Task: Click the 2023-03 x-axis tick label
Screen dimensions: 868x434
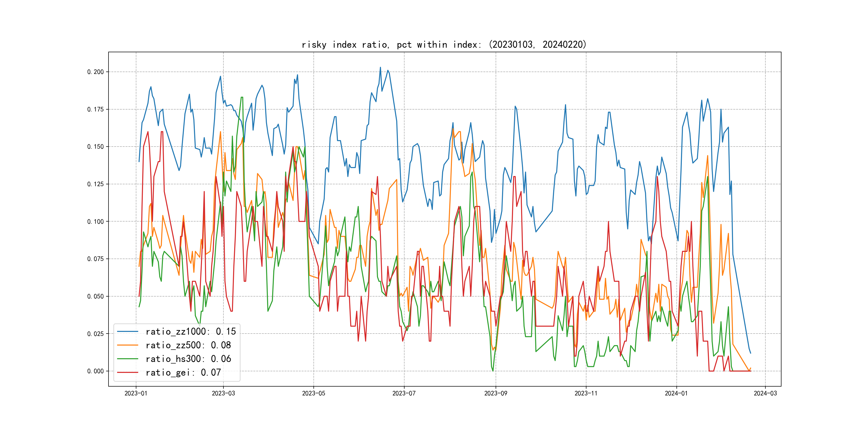Action: 223,393
